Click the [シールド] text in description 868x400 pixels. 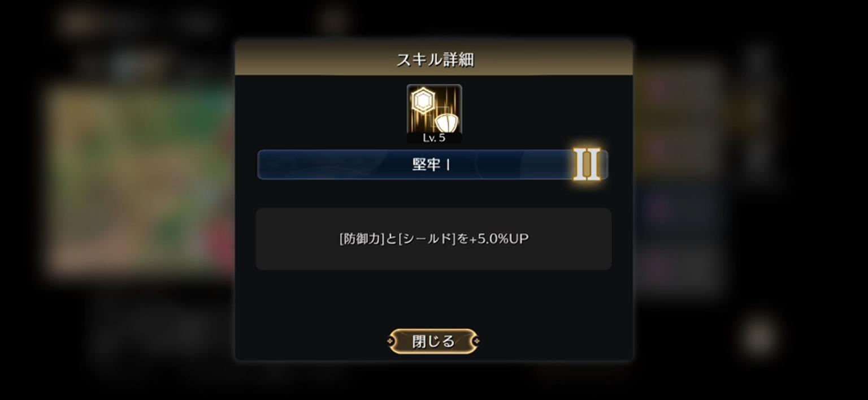click(427, 239)
